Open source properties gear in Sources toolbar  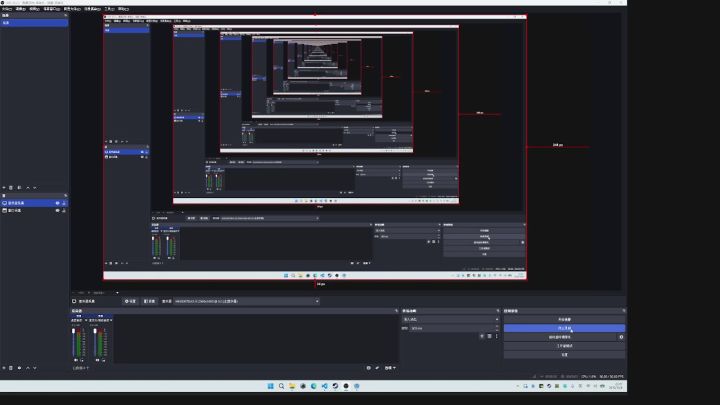[19, 368]
